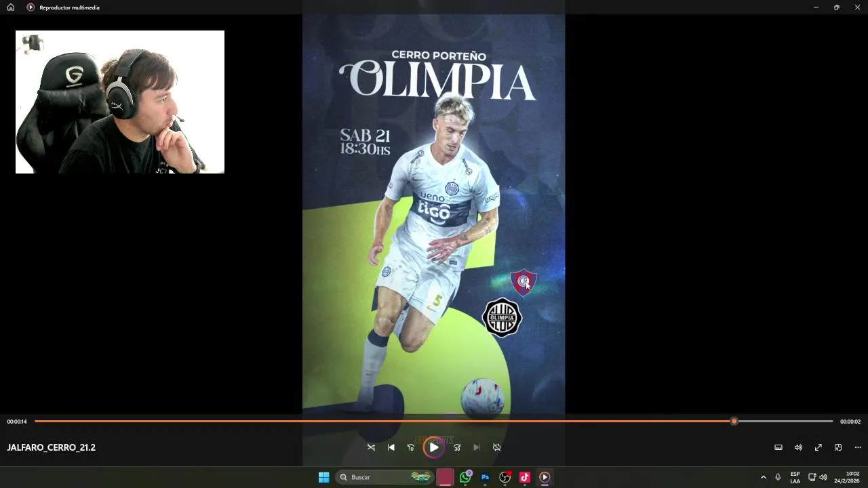
Task: Open OBS Studio from the taskbar
Action: pyautogui.click(x=505, y=477)
